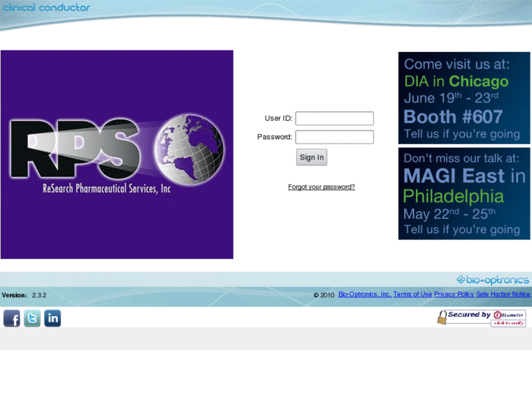Focus the User ID field

334,118
